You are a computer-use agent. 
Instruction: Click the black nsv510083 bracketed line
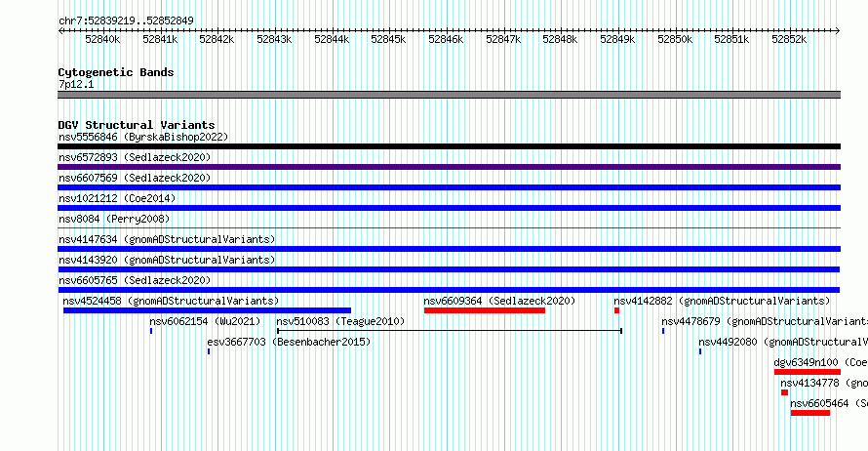click(450, 331)
